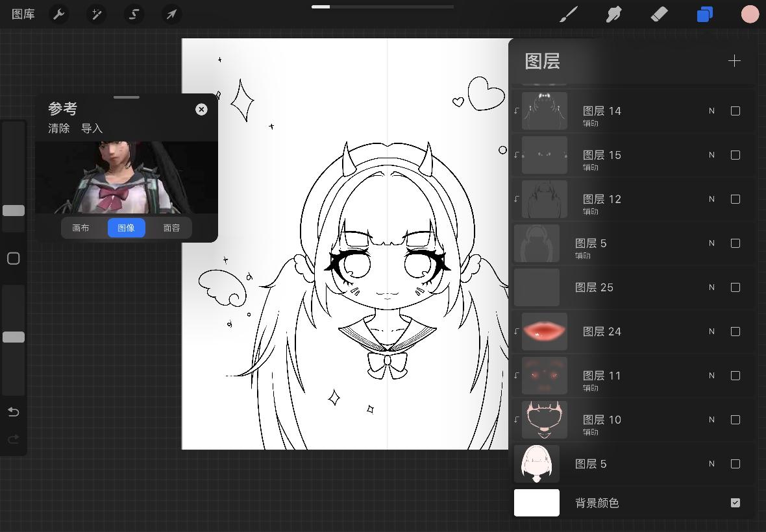Viewport: 766px width, 532px height.
Task: Click clipping mask arrow on 图层 12
Action: 516,199
